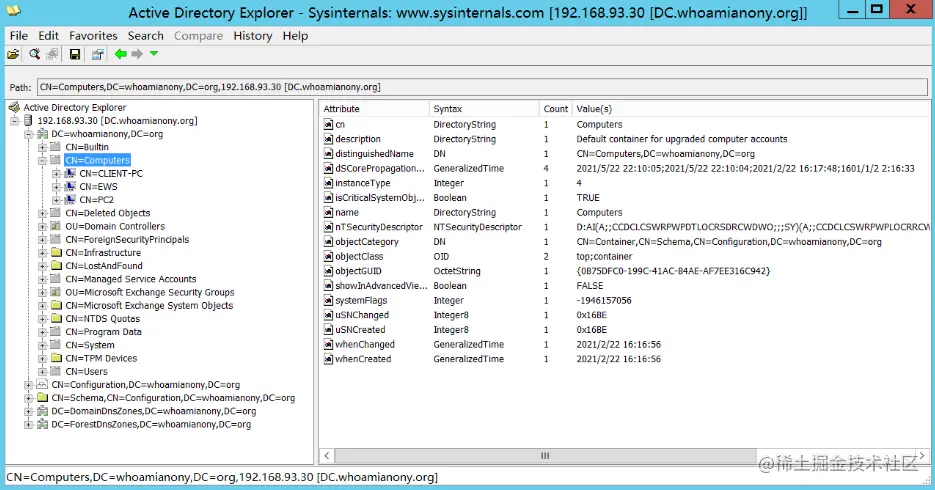The width and height of the screenshot is (935, 490).
Task: Select the systemFlags value -1946157056
Action: 603,300
